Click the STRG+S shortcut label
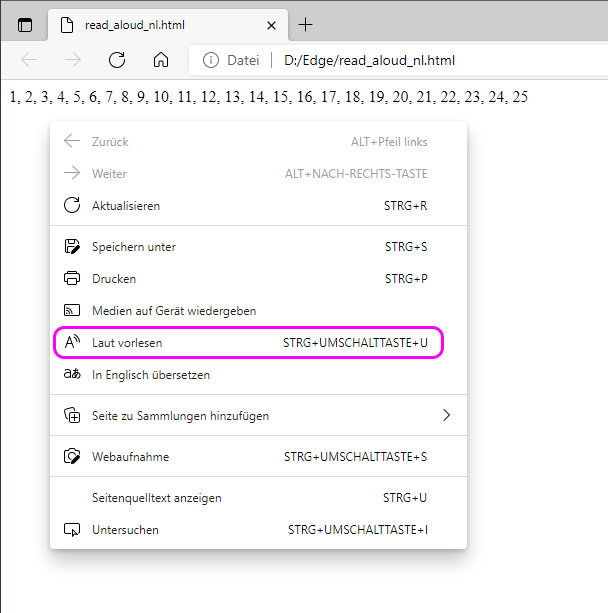This screenshot has height=613, width=608. (406, 247)
